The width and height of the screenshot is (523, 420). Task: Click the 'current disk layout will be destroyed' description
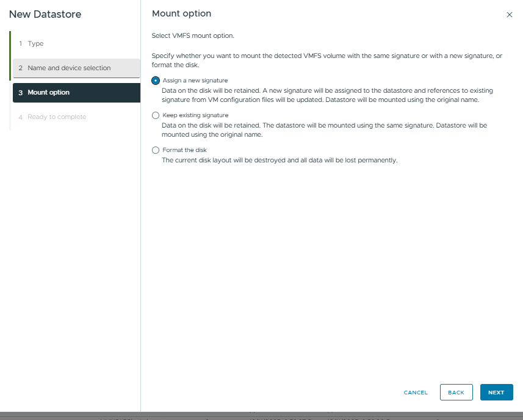[279, 161]
